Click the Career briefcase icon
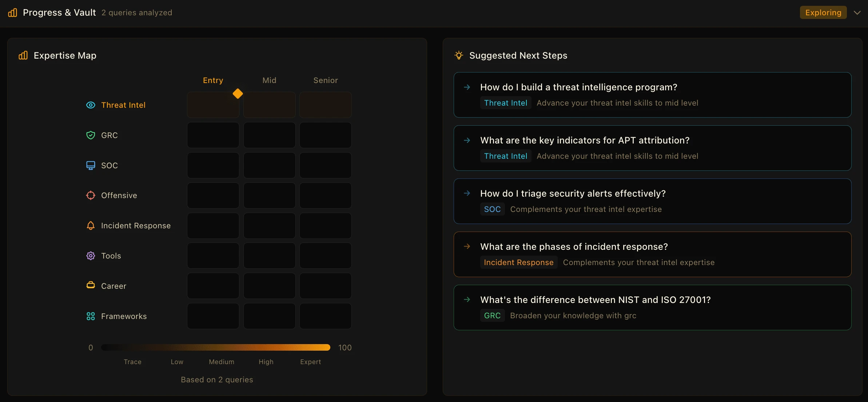 coord(91,285)
